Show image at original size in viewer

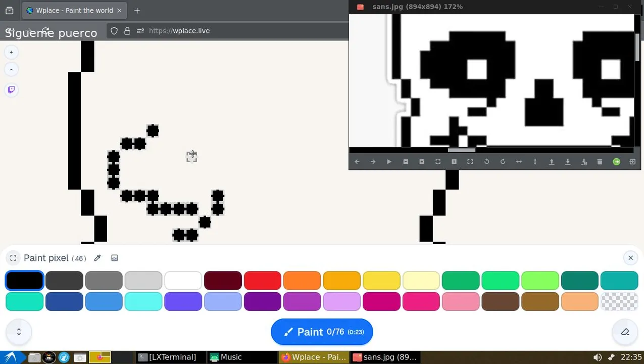tap(454, 162)
